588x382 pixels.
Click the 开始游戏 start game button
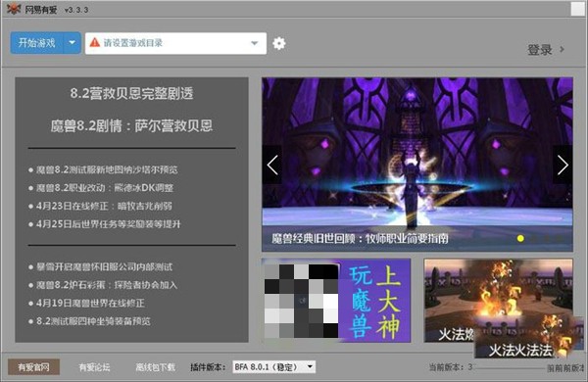[x=37, y=43]
